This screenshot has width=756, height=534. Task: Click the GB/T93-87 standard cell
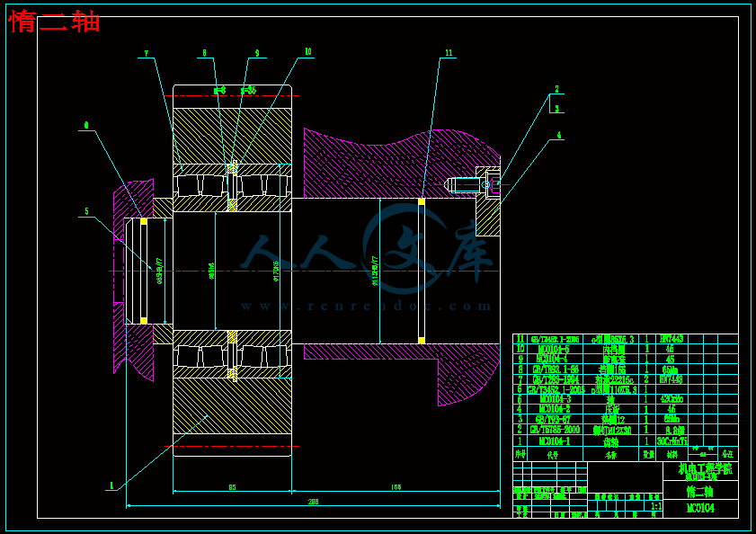553,420
